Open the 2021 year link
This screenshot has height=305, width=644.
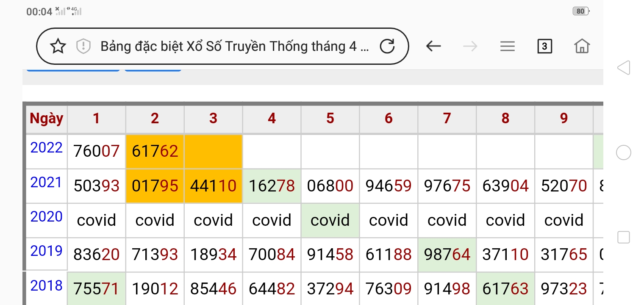click(47, 183)
